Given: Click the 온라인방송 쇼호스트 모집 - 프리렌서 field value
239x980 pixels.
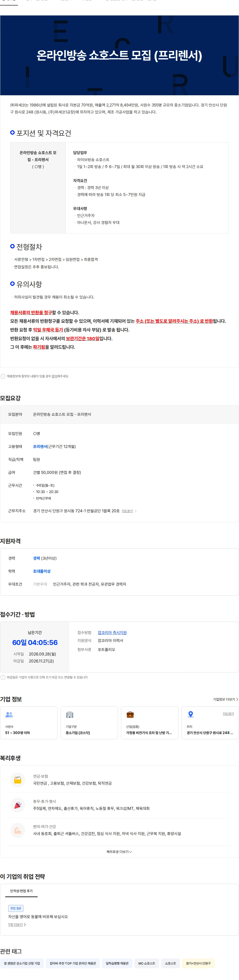Looking at the screenshot, I should coord(62,414).
